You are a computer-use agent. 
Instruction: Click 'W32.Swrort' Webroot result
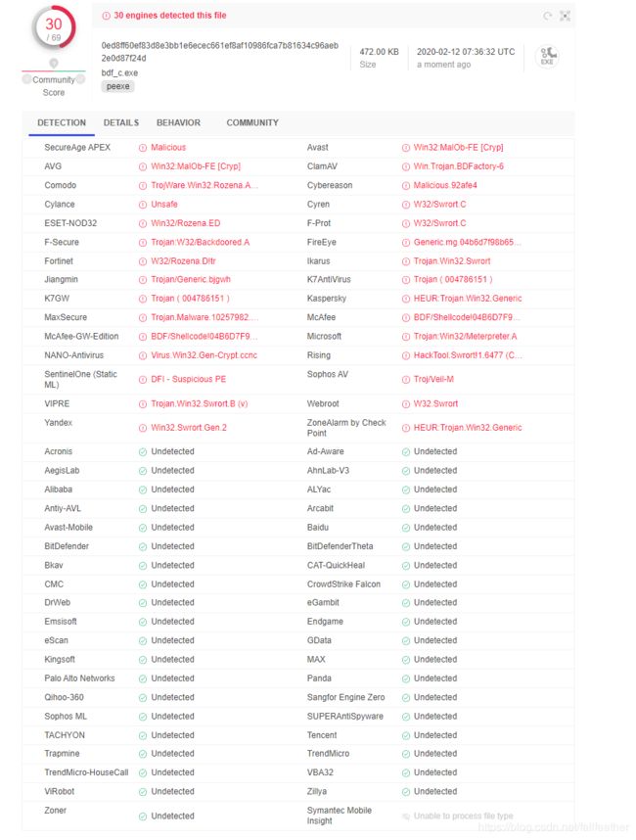pos(435,403)
